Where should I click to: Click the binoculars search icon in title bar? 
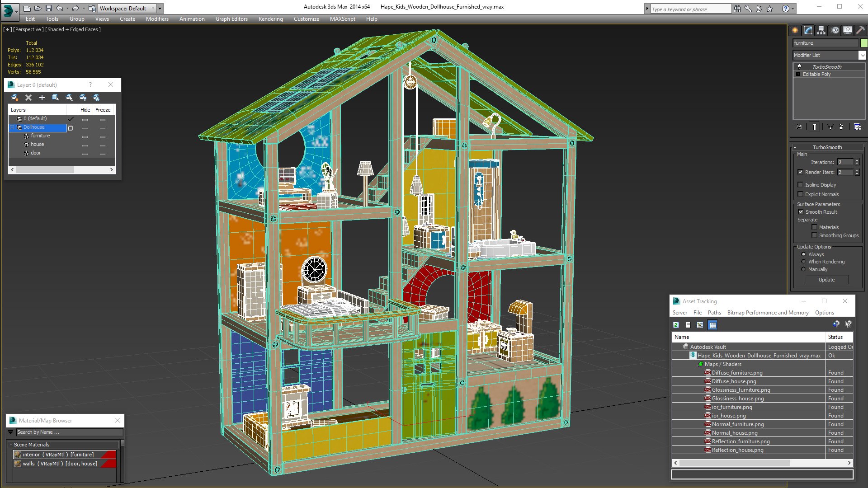point(737,9)
